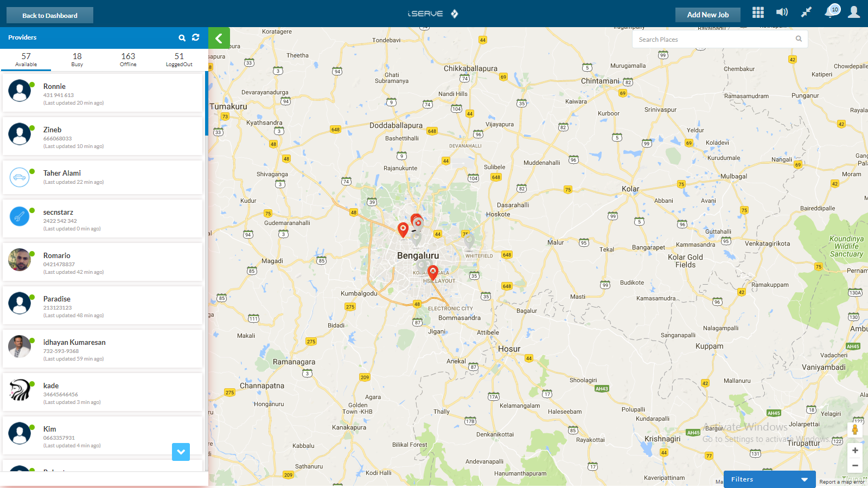The image size is (868, 488).
Task: Click the Bengaluru label on map
Action: coord(418,255)
